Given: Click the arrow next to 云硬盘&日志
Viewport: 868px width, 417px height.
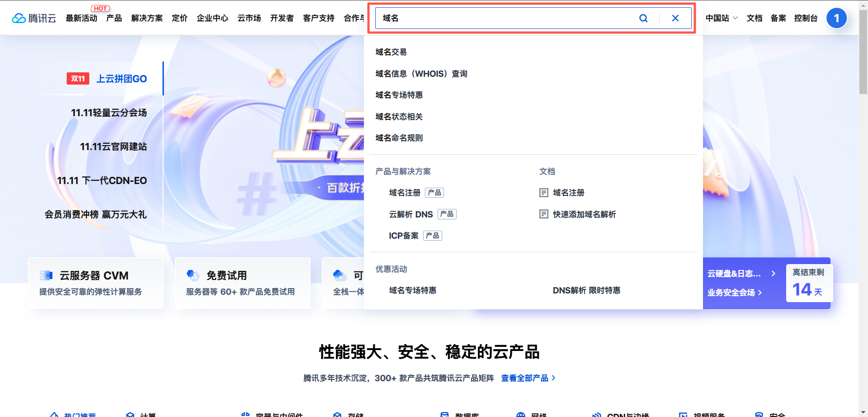Looking at the screenshot, I should [x=774, y=274].
